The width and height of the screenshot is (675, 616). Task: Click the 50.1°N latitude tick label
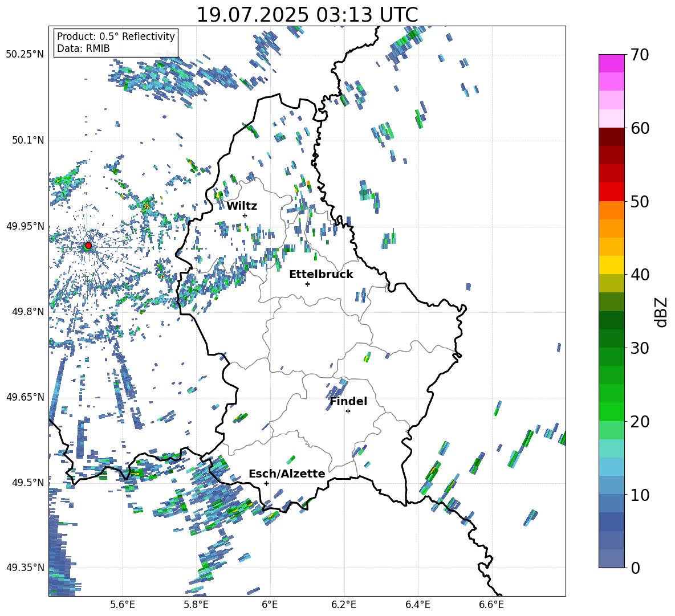[27, 141]
